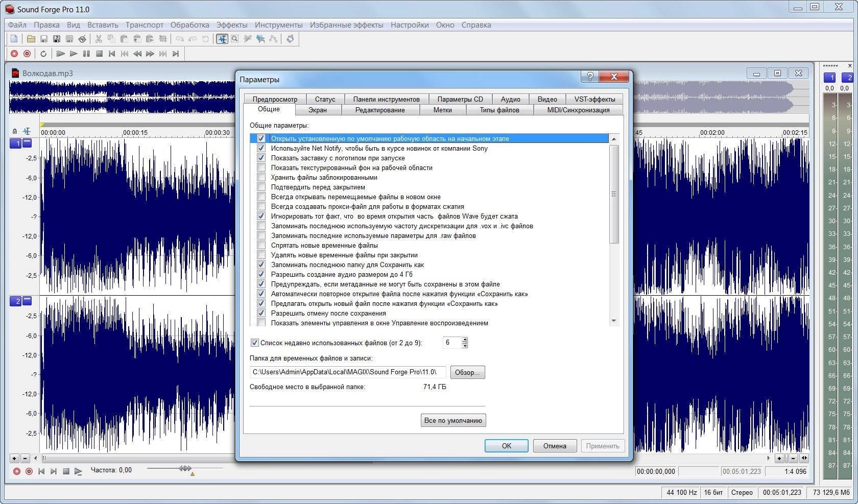
Task: Select the Envelope tool in the toolbar
Action: point(273,39)
